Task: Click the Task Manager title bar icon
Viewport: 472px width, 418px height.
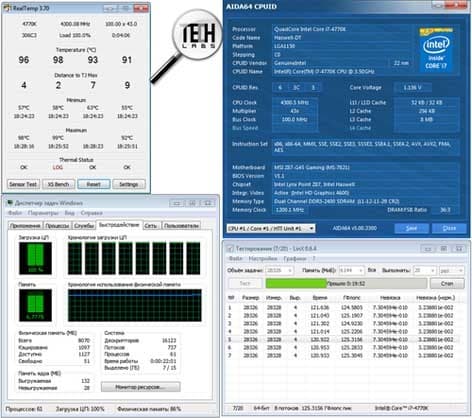Action: (x=10, y=203)
